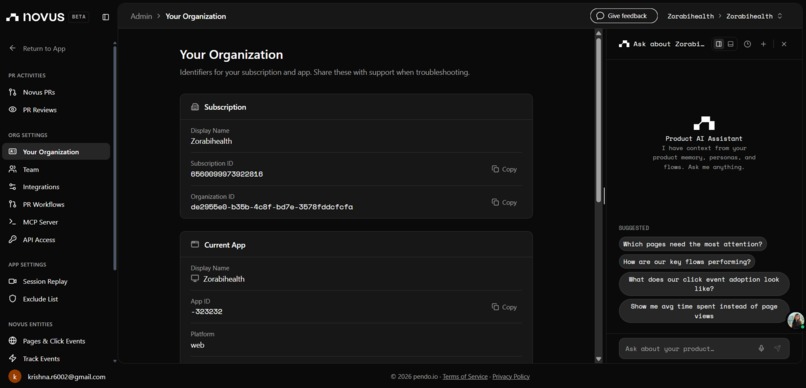Click the krishna.r6002 user avatar
The width and height of the screenshot is (806, 388).
[x=15, y=376]
